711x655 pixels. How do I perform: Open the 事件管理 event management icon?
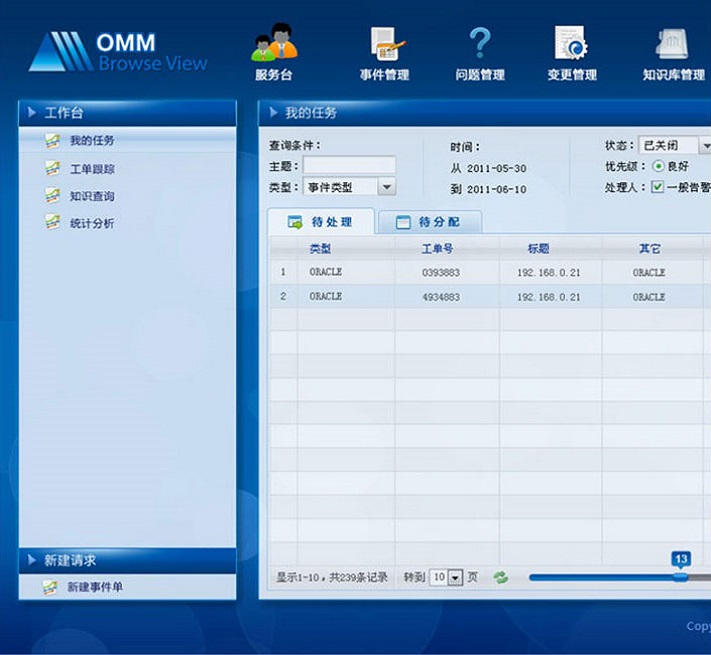pos(385,46)
